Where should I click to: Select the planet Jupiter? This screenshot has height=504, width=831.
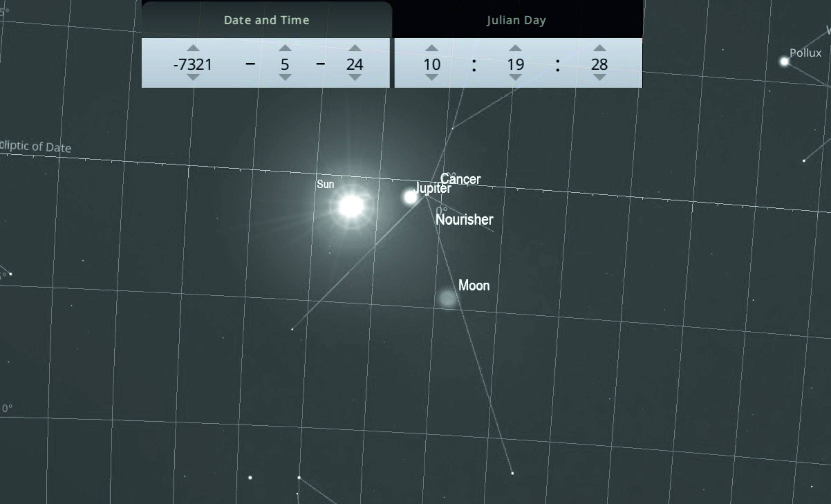coord(410,197)
